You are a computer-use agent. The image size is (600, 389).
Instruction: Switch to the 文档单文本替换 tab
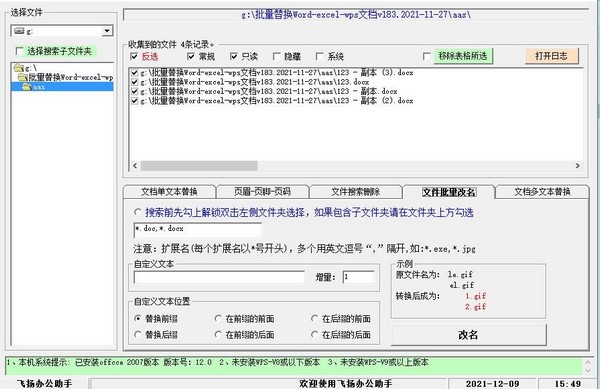(169, 192)
